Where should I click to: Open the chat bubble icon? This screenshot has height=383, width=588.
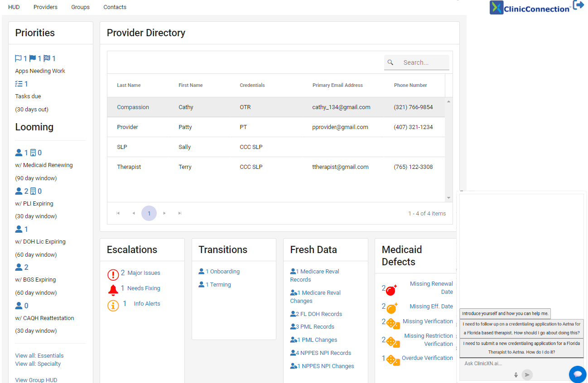coord(577,374)
